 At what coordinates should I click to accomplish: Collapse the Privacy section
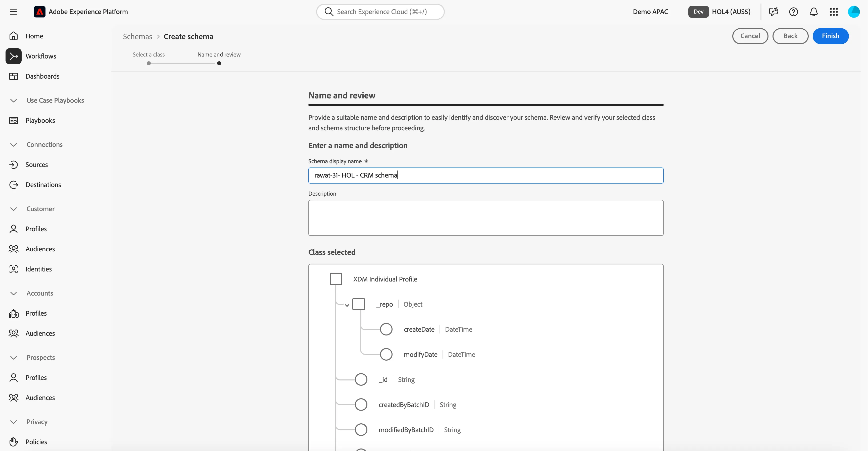[x=14, y=422]
